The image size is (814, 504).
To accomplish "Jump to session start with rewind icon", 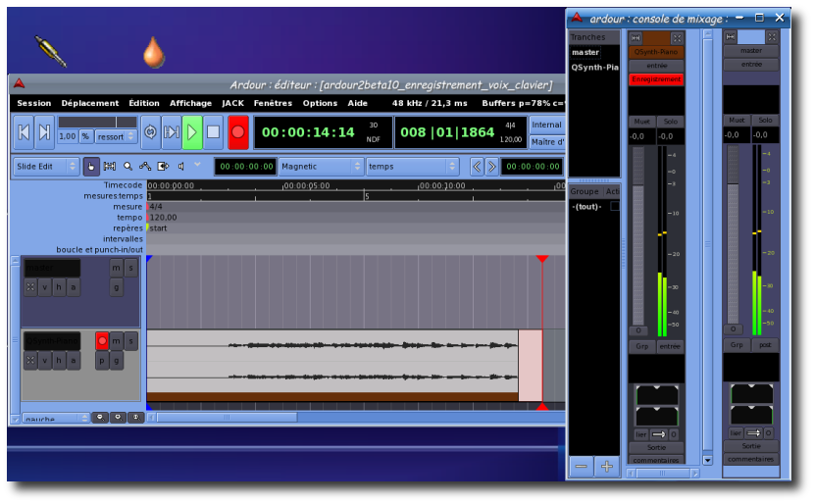I will tap(23, 131).
